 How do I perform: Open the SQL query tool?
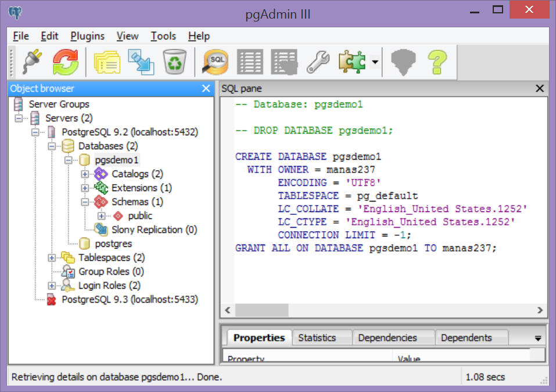(215, 61)
